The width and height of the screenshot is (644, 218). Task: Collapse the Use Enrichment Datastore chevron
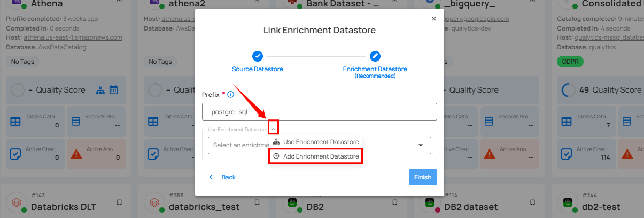273,129
